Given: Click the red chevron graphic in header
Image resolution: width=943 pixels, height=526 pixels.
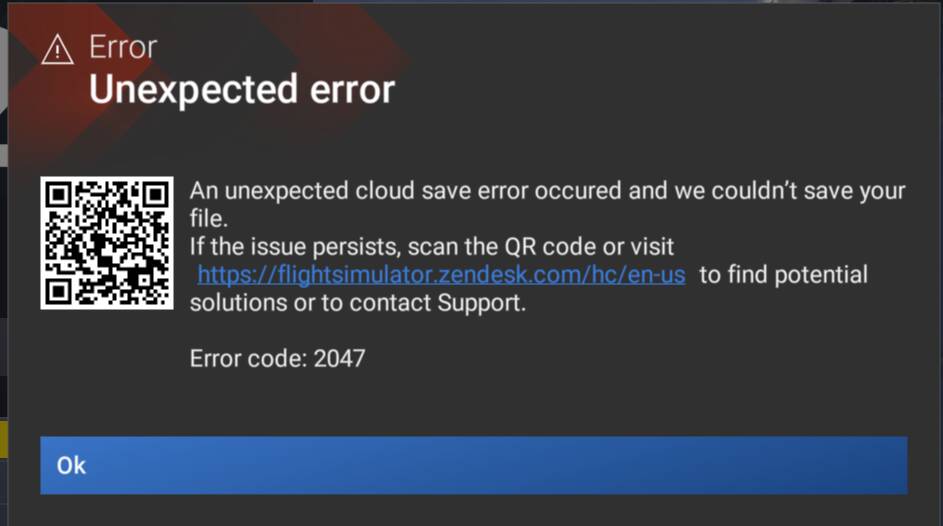Looking at the screenshot, I should pos(300,50).
